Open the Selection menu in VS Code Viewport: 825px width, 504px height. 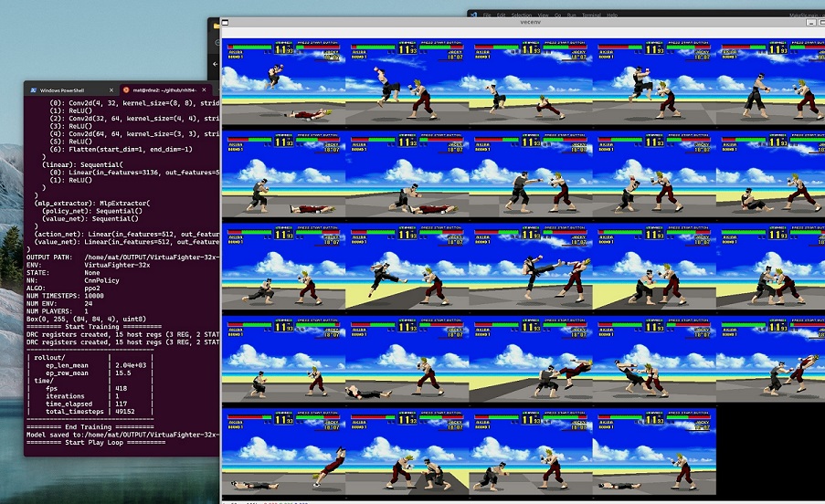[522, 16]
